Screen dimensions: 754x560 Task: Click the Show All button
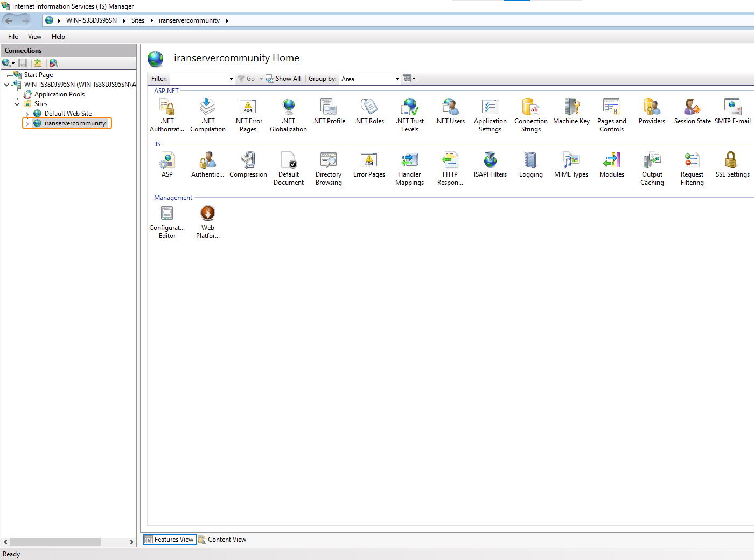click(283, 79)
